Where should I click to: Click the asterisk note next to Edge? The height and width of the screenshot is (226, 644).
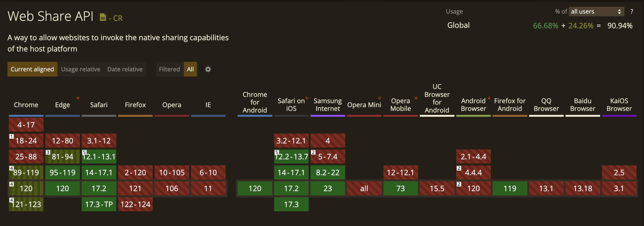[x=78, y=98]
